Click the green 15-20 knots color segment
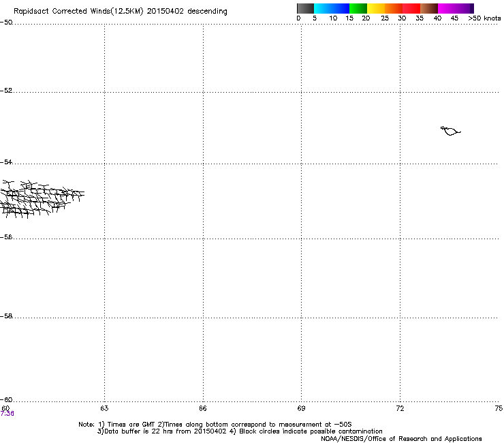The width and height of the screenshot is (504, 443). click(x=358, y=8)
